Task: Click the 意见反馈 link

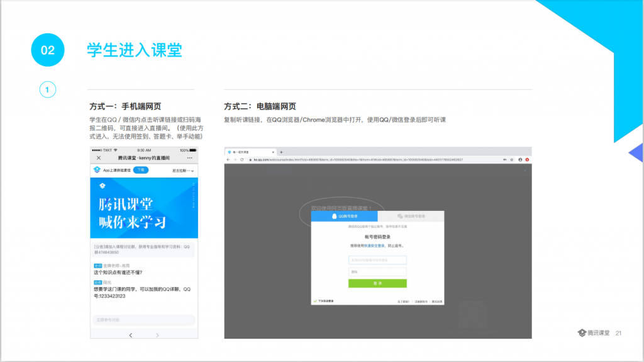Action: click(437, 302)
